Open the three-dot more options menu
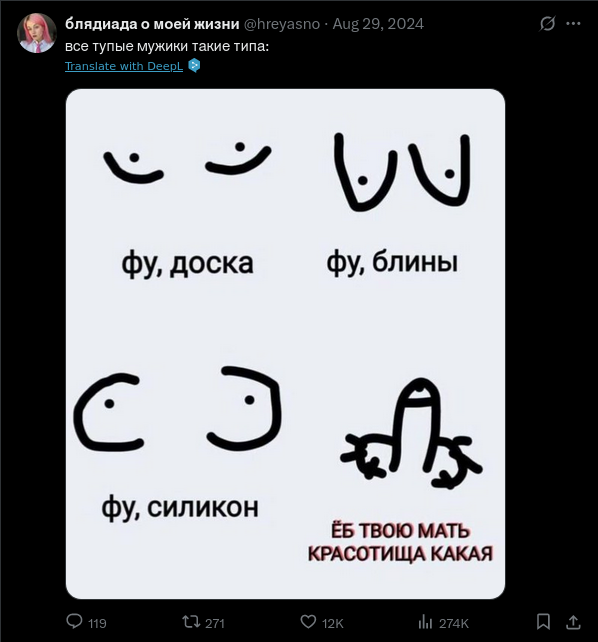Image resolution: width=598 pixels, height=642 pixels. pos(573,24)
